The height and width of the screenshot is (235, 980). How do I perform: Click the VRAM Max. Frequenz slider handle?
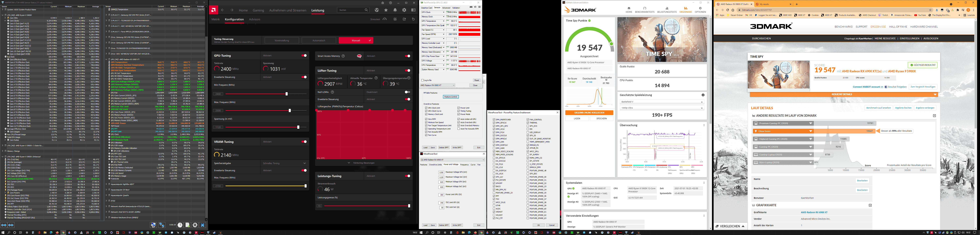[x=305, y=186]
